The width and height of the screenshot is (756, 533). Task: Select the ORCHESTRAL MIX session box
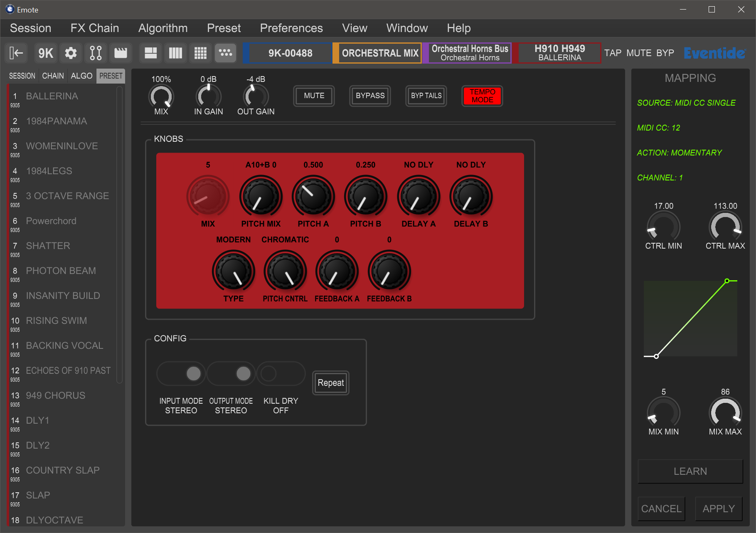click(377, 53)
